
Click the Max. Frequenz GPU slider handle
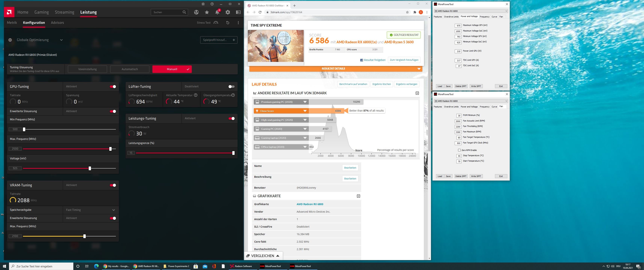110,149
